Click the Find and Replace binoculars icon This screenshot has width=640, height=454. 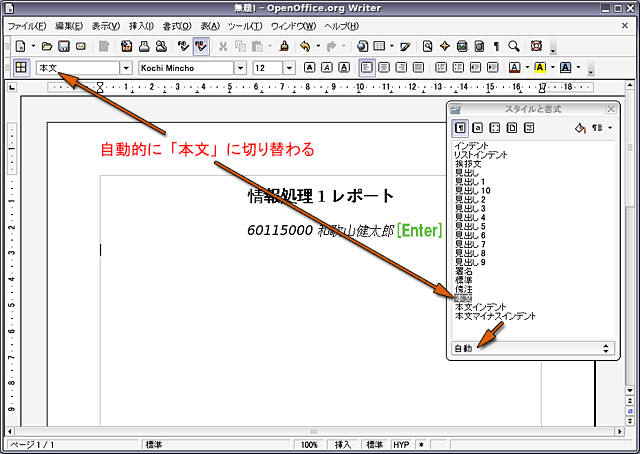(x=428, y=46)
